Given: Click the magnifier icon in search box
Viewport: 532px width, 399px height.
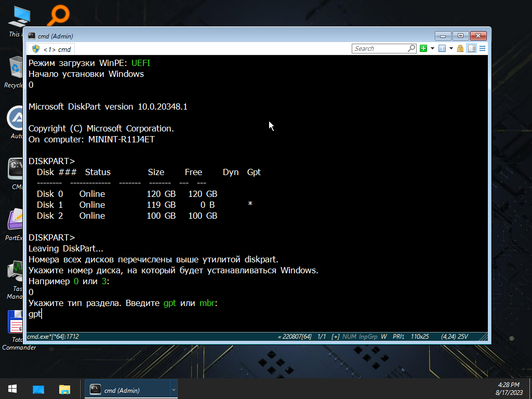Looking at the screenshot, I should pos(411,48).
